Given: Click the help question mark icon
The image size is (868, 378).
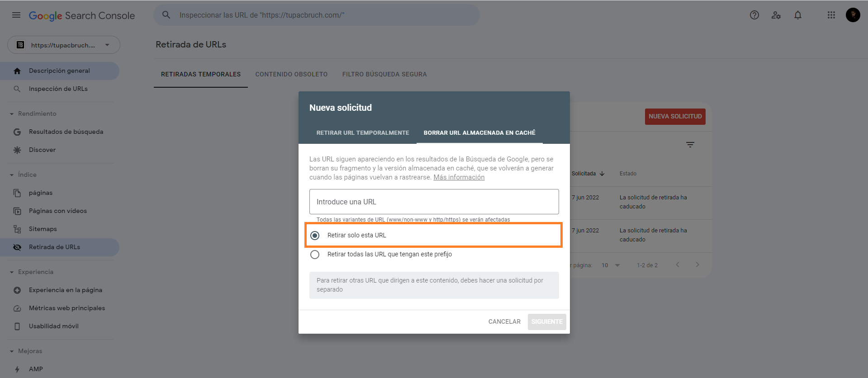Looking at the screenshot, I should pyautogui.click(x=754, y=14).
